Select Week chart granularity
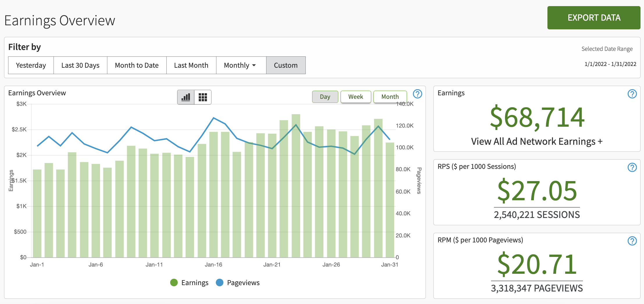644x304 pixels. pyautogui.click(x=355, y=97)
